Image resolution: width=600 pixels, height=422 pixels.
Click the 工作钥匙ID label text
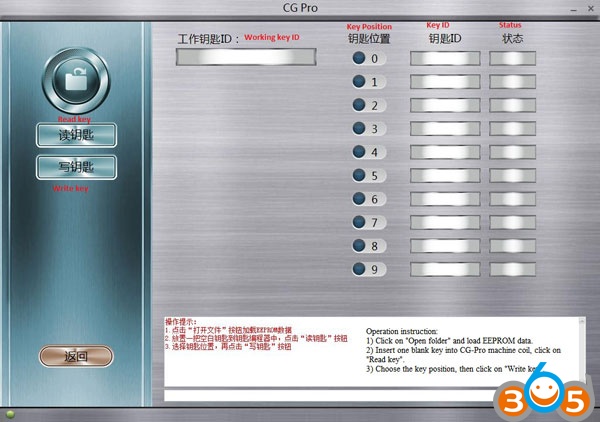click(209, 39)
